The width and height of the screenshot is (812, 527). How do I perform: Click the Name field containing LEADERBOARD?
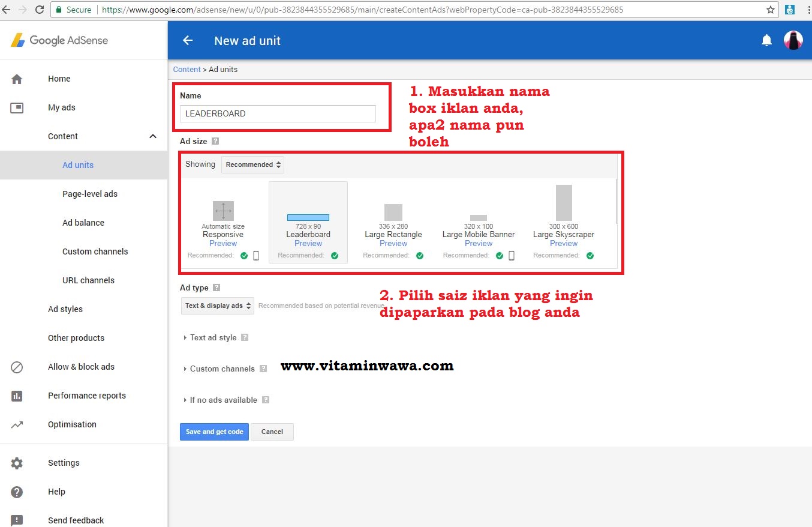point(278,113)
